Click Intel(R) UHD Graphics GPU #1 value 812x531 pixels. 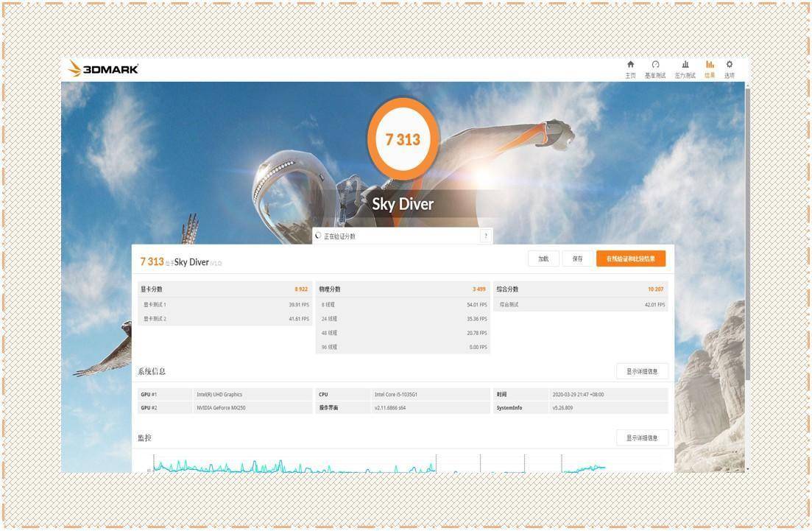219,395
